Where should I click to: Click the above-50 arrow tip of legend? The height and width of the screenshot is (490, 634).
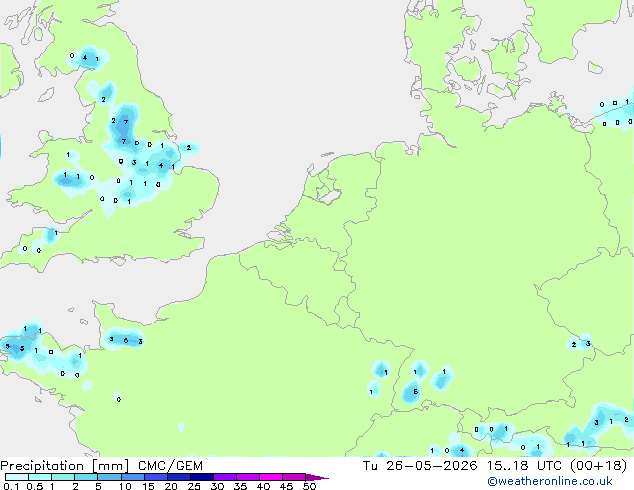317,477
